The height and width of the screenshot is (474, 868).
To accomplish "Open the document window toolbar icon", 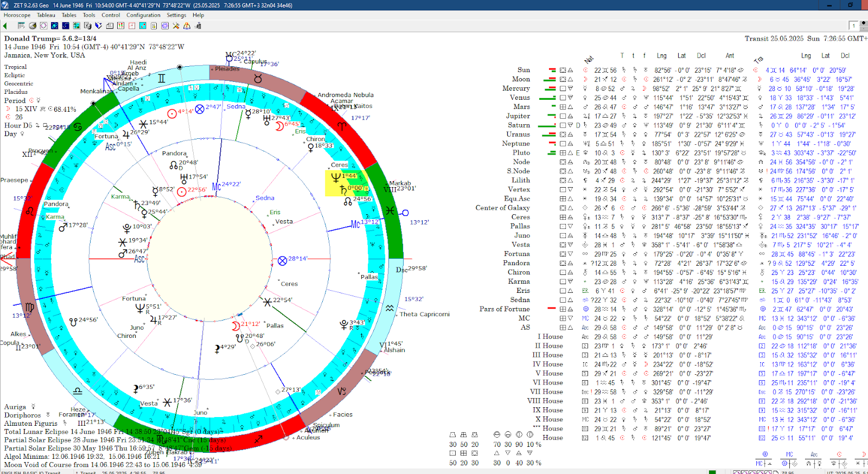I will [x=110, y=25].
